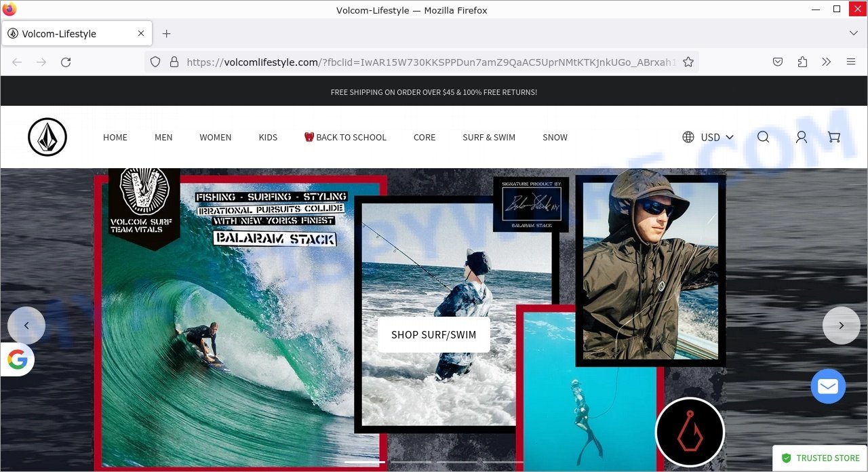
Task: Open the Firefox hamburger menu
Action: [851, 62]
